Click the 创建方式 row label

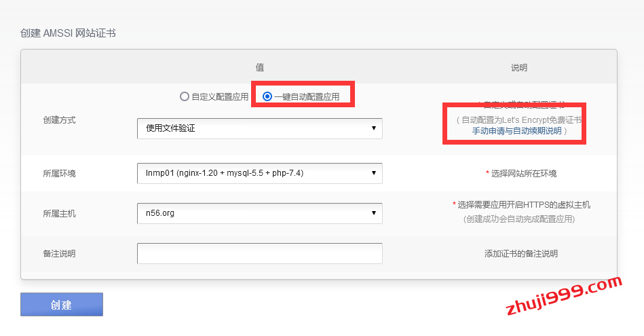coord(59,119)
